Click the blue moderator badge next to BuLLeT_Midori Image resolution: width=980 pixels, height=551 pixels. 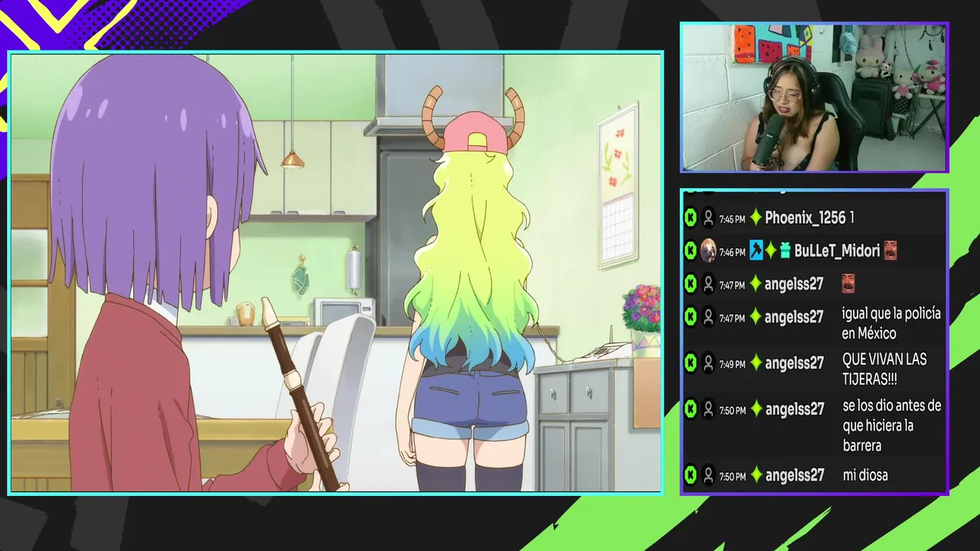[x=756, y=250]
